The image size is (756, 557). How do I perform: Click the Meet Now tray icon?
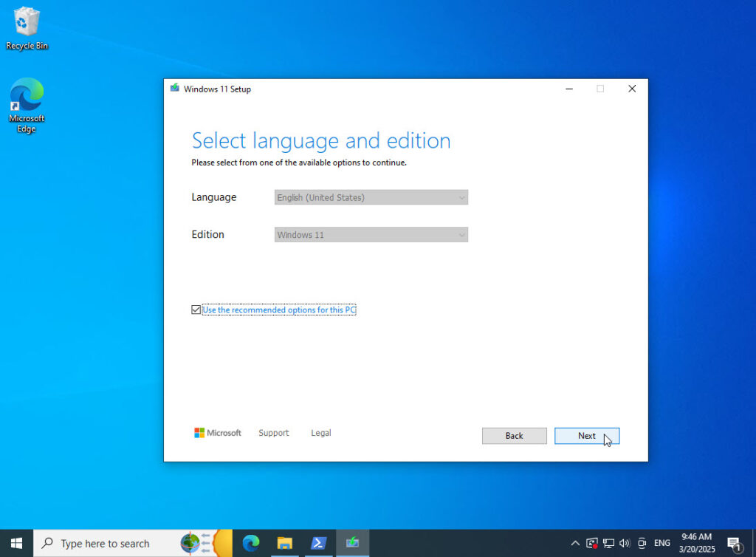click(x=642, y=543)
